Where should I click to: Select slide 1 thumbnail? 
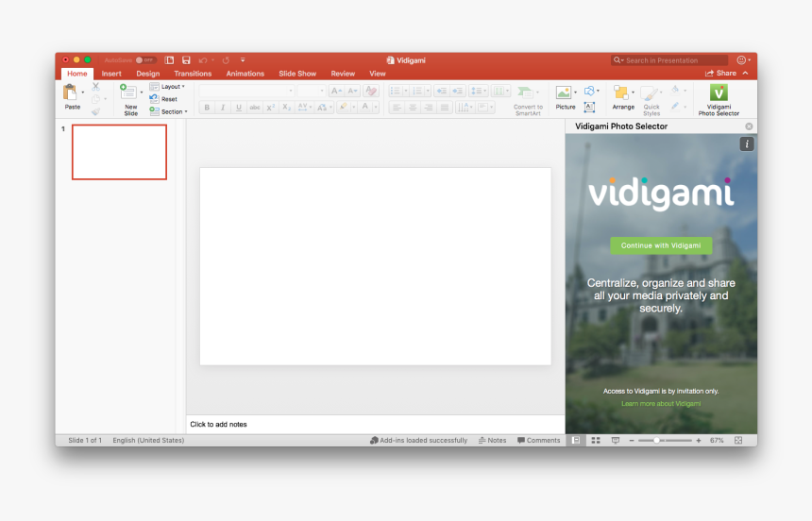[119, 152]
